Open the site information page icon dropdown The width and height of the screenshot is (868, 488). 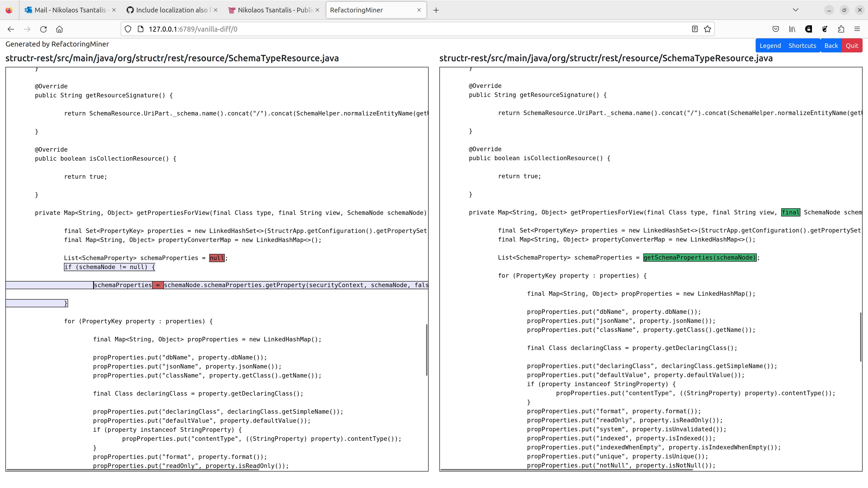tap(141, 29)
